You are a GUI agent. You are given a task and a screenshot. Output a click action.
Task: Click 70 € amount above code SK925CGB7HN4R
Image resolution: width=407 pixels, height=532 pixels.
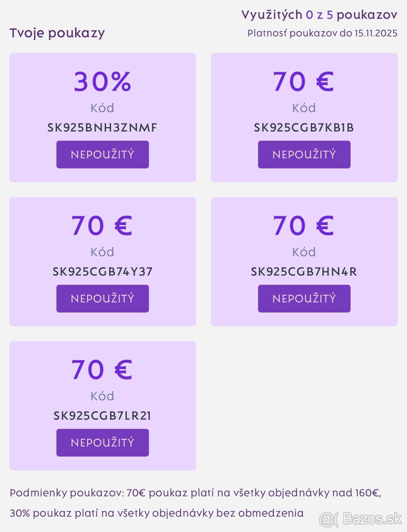(x=304, y=226)
